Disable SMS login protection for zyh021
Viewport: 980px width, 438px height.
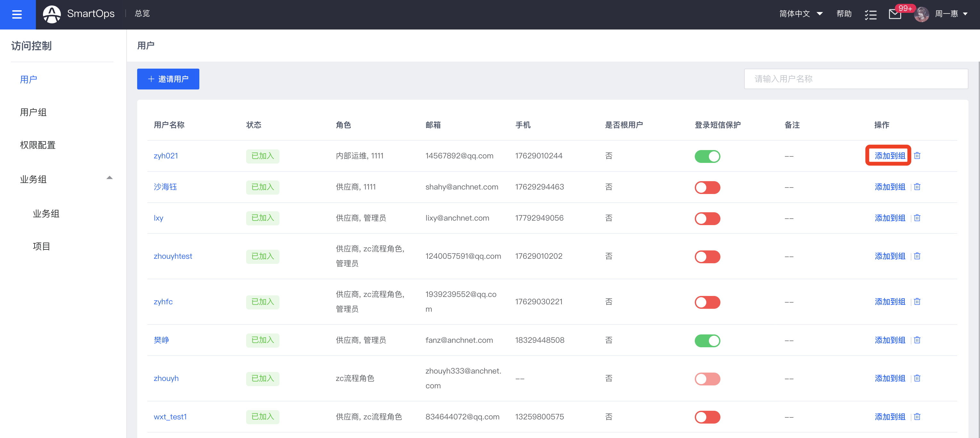click(x=707, y=156)
